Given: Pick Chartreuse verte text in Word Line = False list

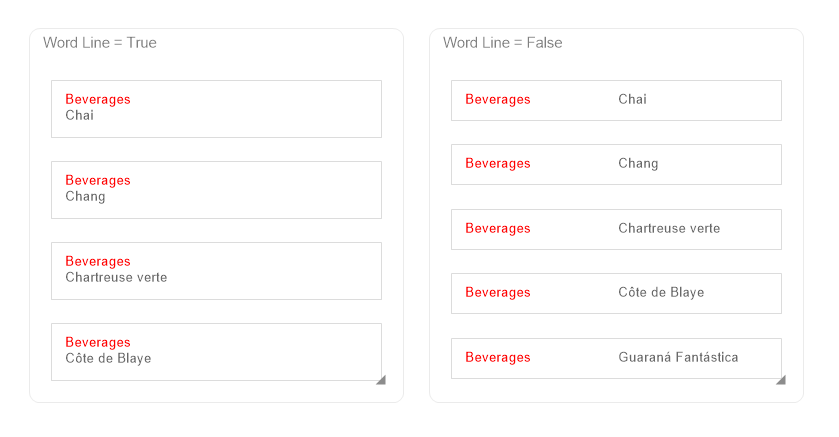Looking at the screenshot, I should [x=669, y=229].
